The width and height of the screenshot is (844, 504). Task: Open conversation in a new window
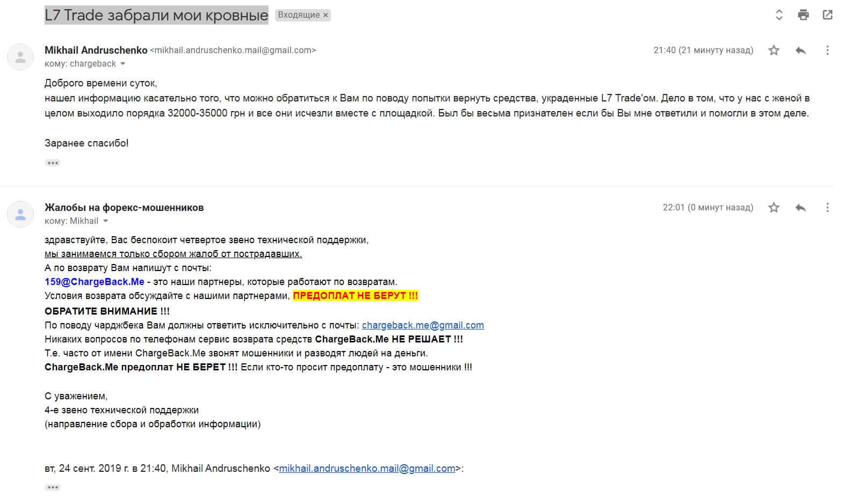pos(827,15)
